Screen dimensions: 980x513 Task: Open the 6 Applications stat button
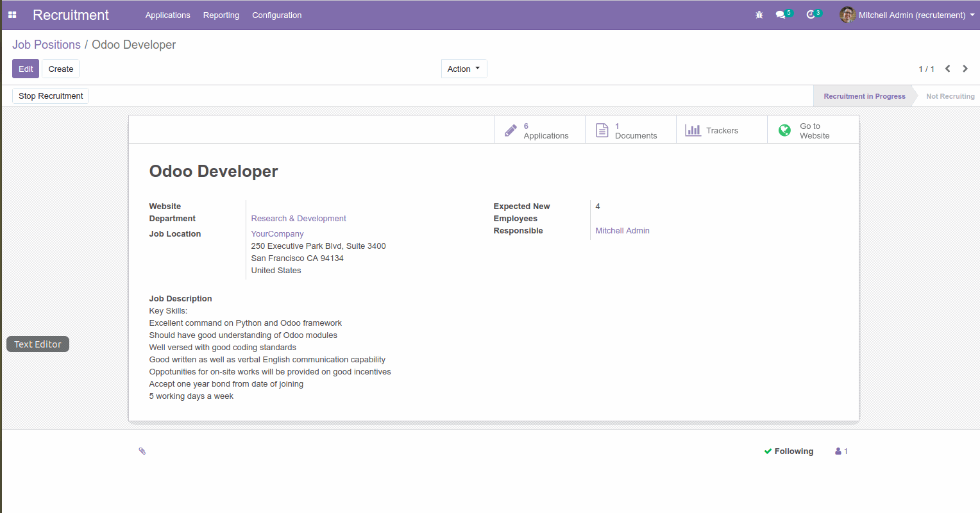click(539, 130)
